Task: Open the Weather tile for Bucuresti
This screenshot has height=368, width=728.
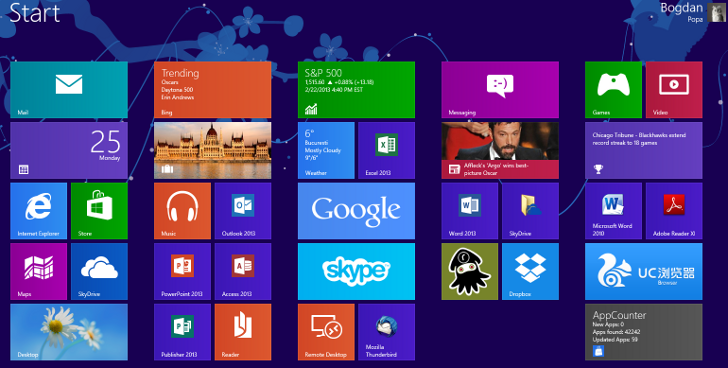Action: (x=326, y=150)
